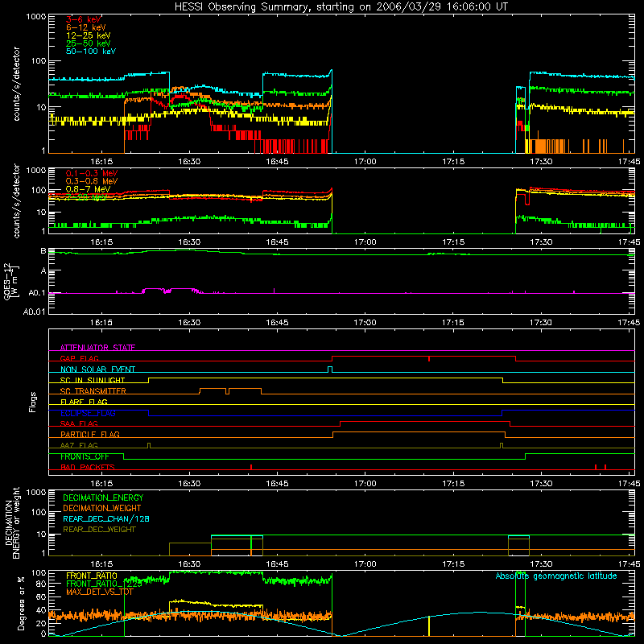Click the A0.01 tick label on GOES plot
The width and height of the screenshot is (644, 644).
coord(34,312)
